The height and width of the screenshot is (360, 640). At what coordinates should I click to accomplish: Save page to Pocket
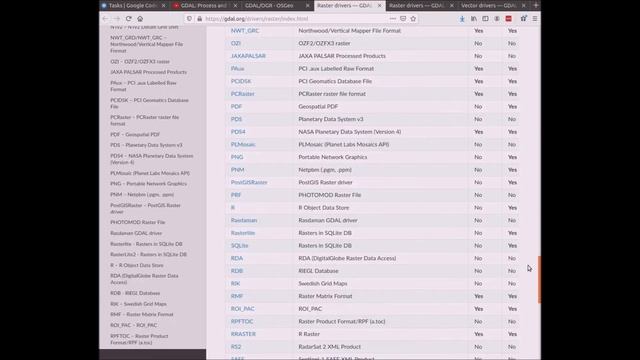(403, 19)
